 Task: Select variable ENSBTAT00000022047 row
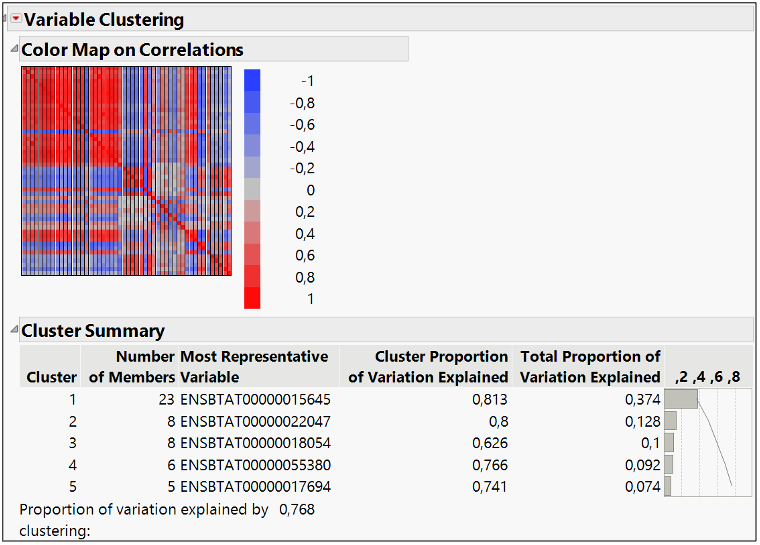(x=255, y=421)
